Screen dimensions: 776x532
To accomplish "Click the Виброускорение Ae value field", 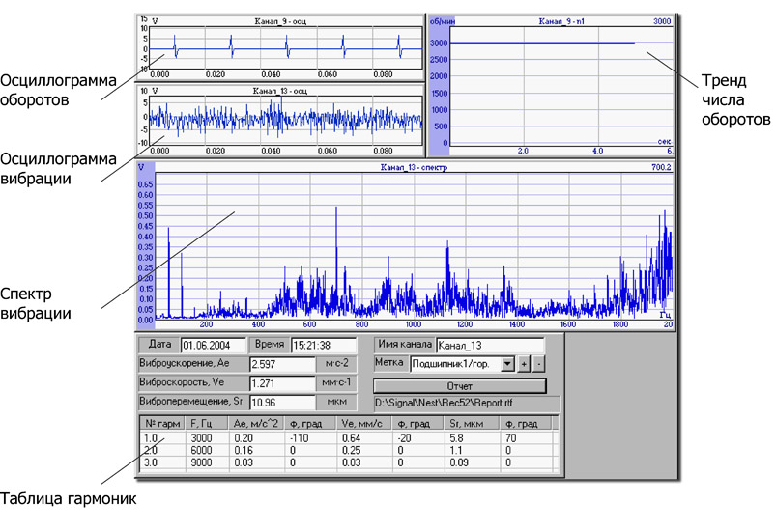I will tap(282, 364).
